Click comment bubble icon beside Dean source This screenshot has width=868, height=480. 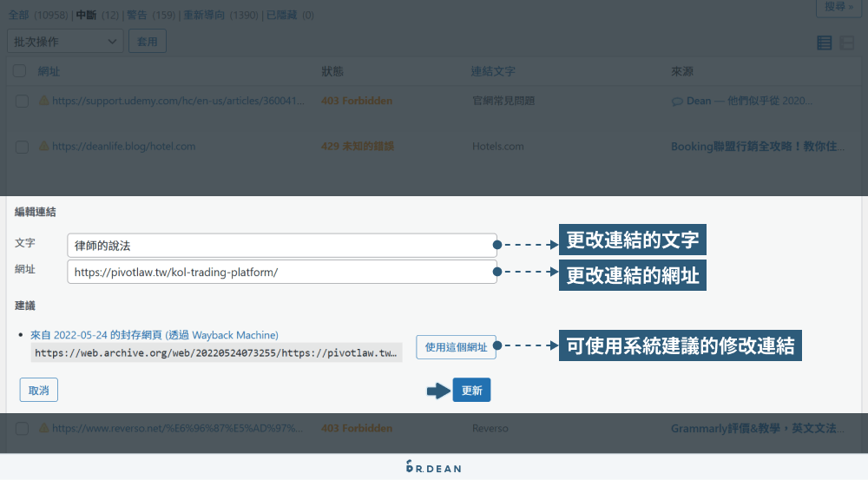pyautogui.click(x=676, y=102)
